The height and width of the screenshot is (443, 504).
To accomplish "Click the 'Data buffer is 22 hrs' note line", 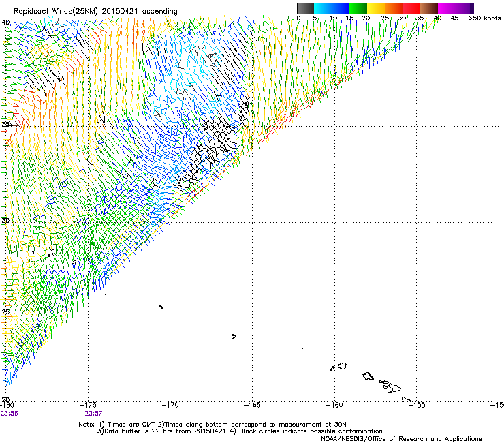I will click(240, 431).
